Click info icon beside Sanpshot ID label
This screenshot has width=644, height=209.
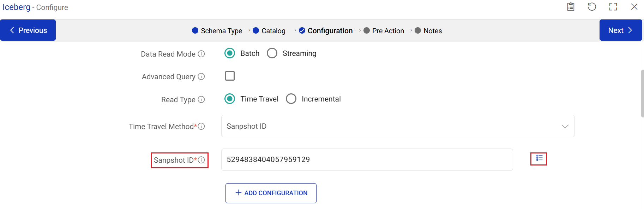[201, 160]
